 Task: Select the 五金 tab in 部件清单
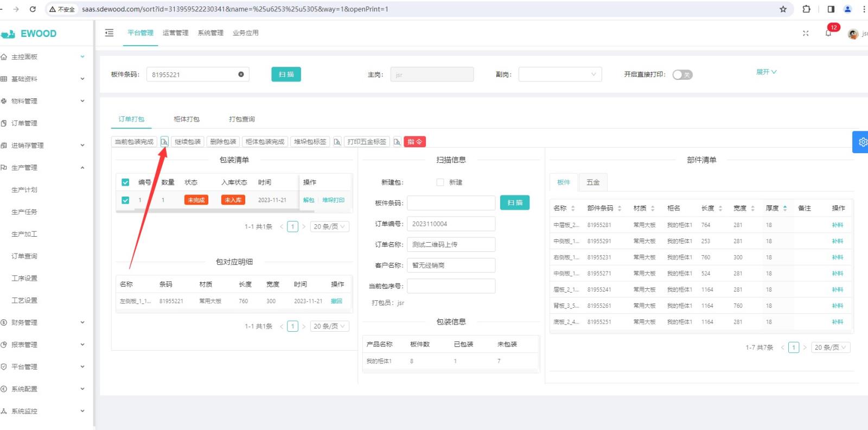tap(593, 182)
